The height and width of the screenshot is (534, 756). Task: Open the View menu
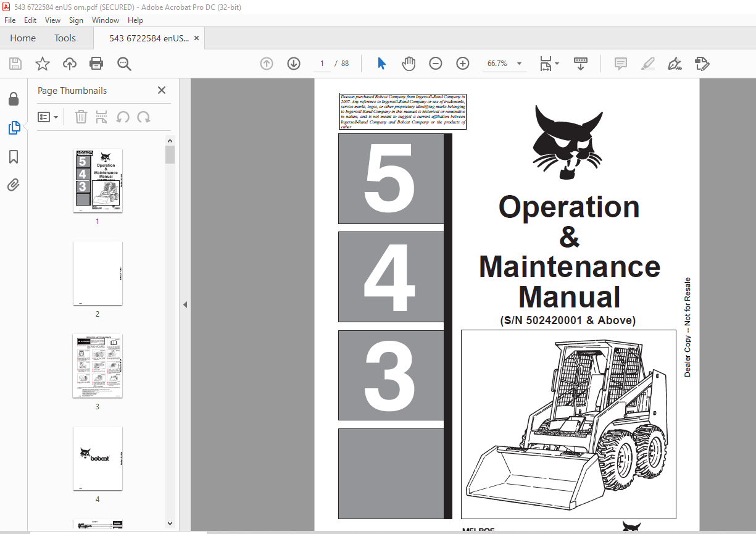click(x=53, y=20)
